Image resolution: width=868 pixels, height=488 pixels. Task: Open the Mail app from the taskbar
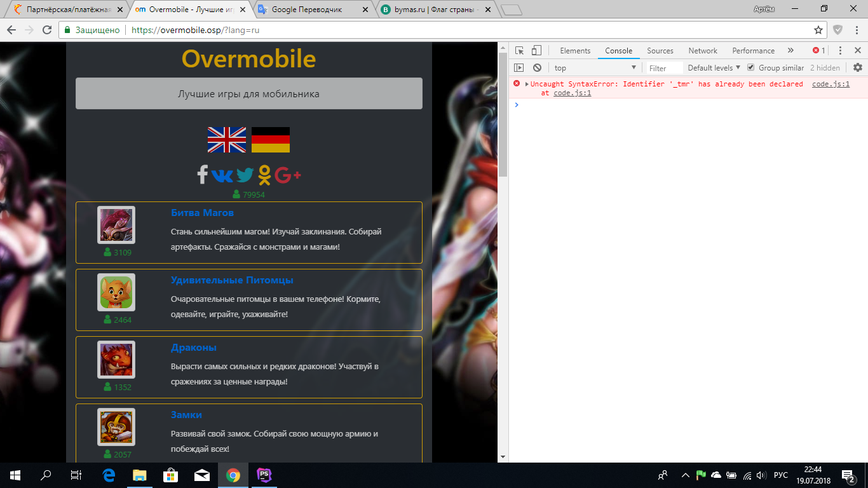point(202,475)
